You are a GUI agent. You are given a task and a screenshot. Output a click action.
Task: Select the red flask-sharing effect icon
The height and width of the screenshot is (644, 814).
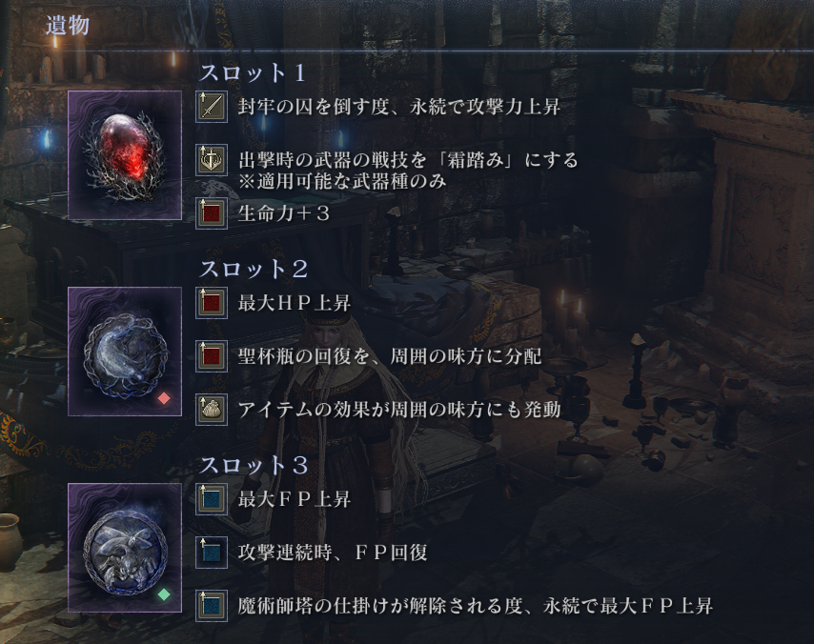[212, 356]
